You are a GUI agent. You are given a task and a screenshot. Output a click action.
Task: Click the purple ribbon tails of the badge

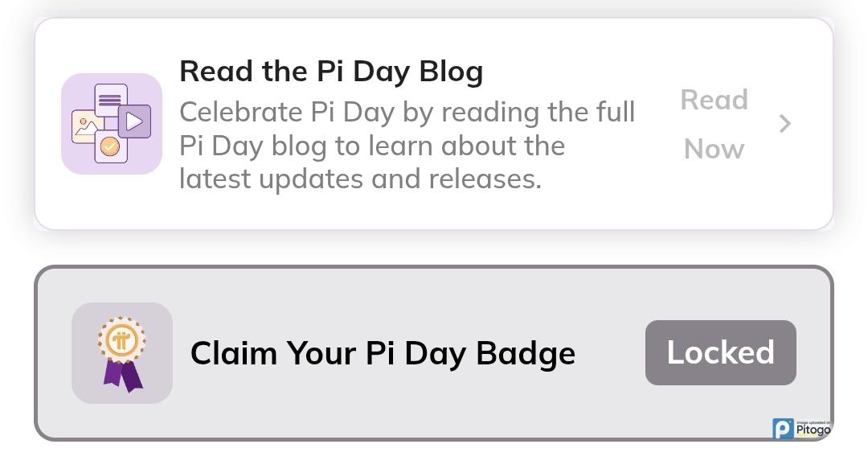click(x=122, y=376)
